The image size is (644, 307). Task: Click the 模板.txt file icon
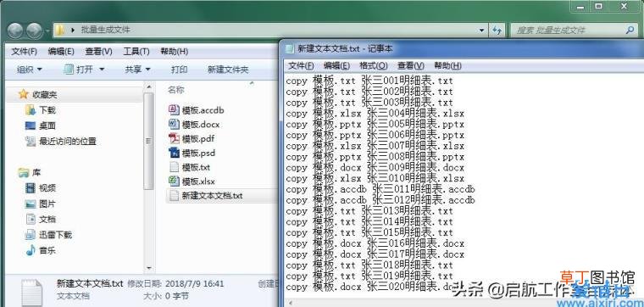coord(174,167)
